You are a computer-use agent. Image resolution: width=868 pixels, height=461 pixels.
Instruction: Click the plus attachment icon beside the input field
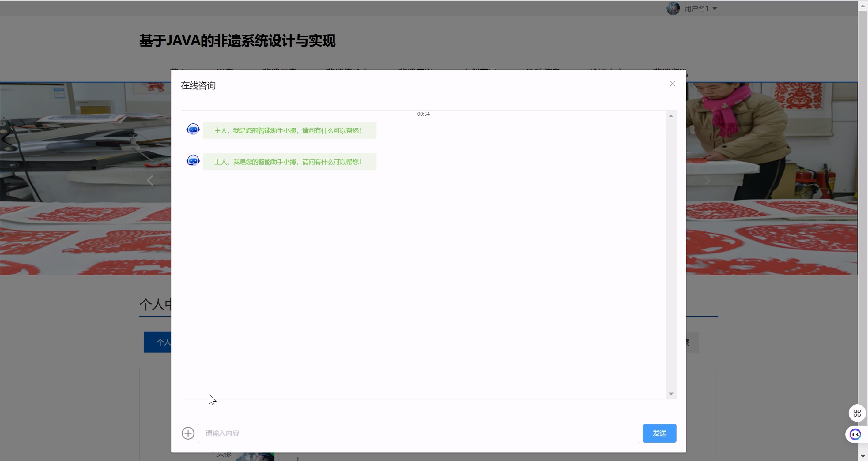pyautogui.click(x=188, y=433)
